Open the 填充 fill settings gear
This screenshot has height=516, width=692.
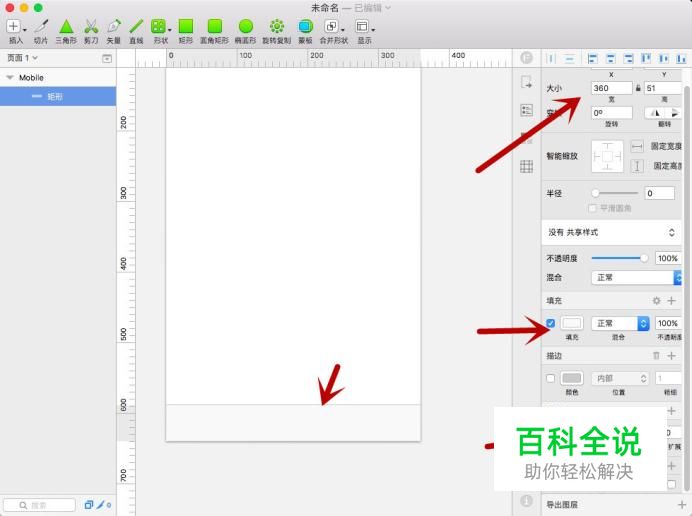[656, 301]
